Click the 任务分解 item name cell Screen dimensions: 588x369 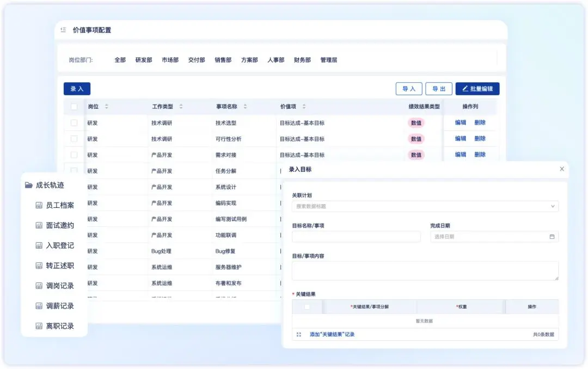click(226, 171)
